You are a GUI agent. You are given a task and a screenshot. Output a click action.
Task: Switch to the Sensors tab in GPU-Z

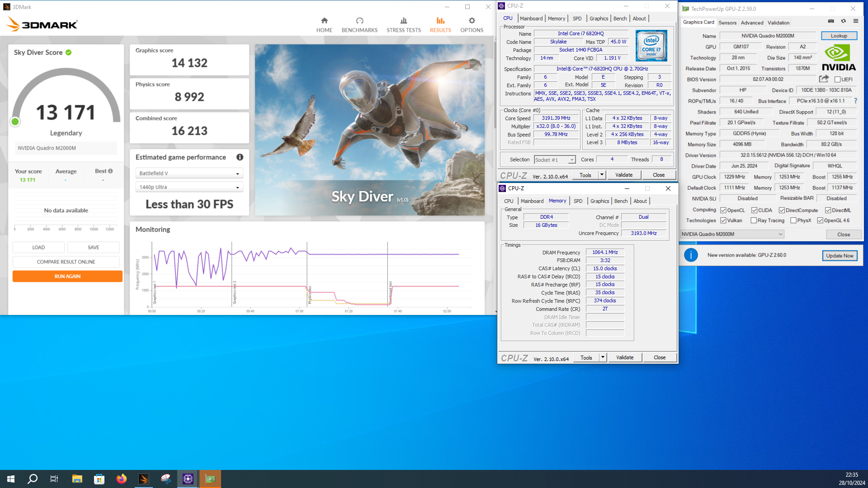click(x=727, y=23)
